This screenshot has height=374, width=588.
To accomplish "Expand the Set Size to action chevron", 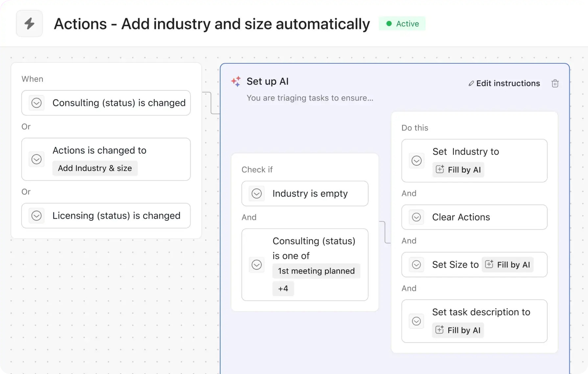I will tap(416, 265).
